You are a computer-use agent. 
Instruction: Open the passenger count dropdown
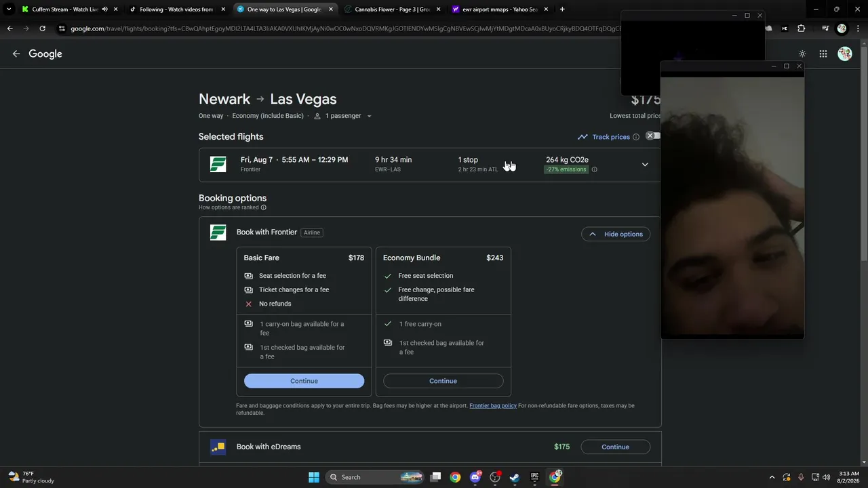click(342, 116)
